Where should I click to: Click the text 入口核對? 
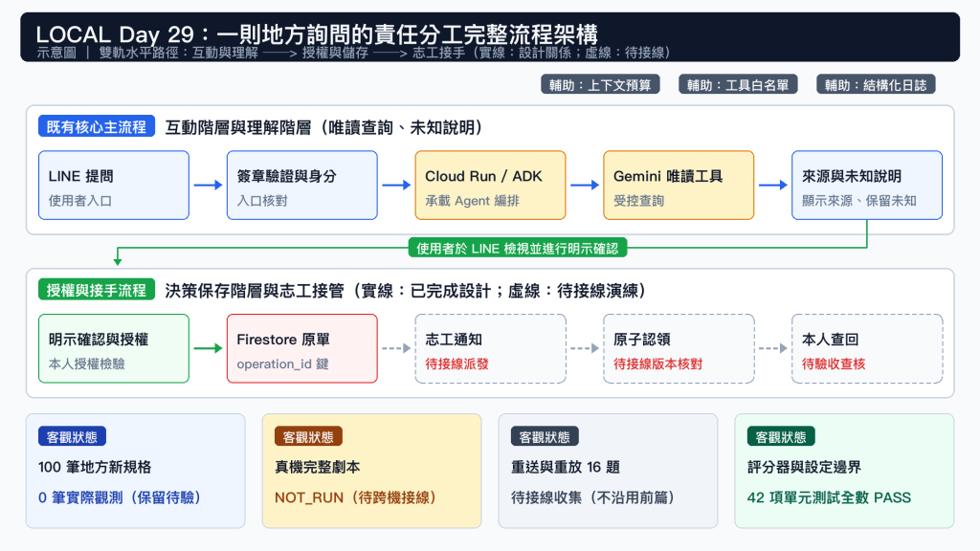click(262, 201)
